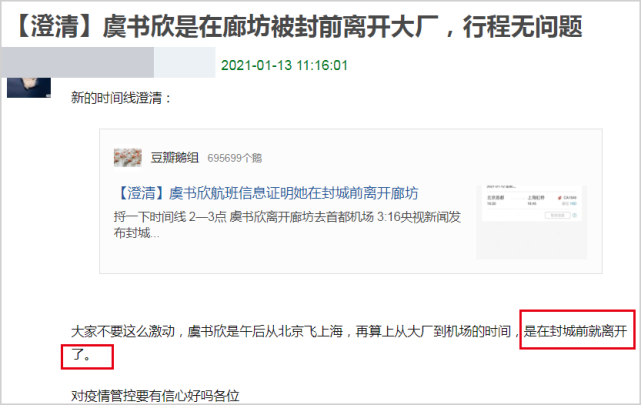641x405 pixels.
Task: Click the outlined button inside the flight thumbnail
Action: [x=558, y=215]
